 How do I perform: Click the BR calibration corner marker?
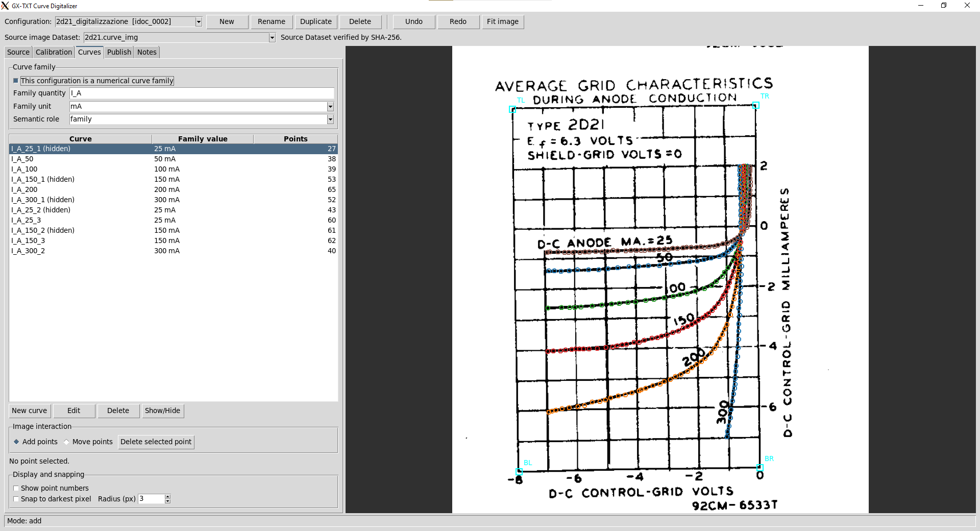pos(759,468)
